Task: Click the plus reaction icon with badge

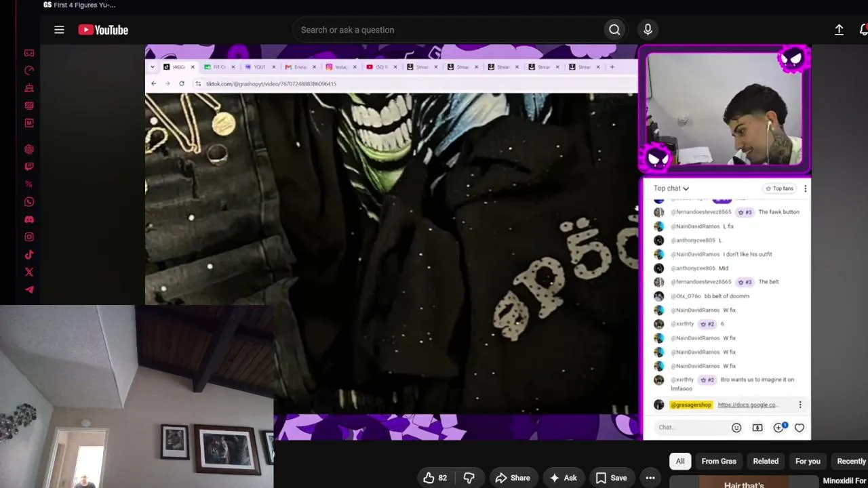Action: coord(779,427)
